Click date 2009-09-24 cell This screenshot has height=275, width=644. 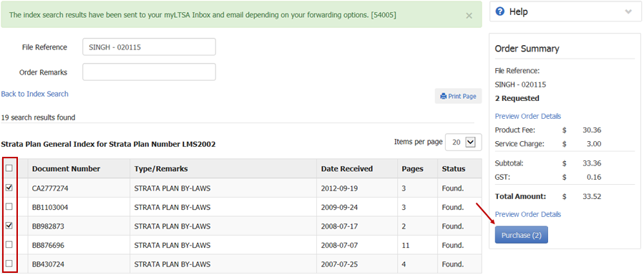[339, 207]
